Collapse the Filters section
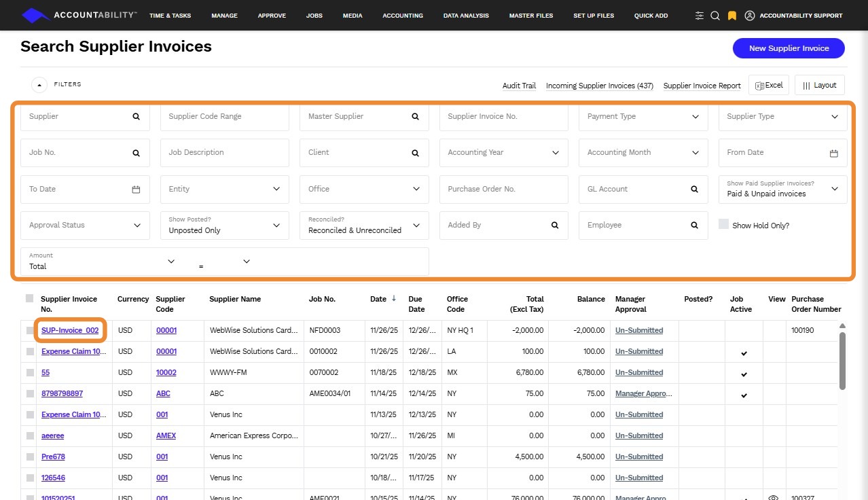Image resolution: width=868 pixels, height=500 pixels. [39, 85]
